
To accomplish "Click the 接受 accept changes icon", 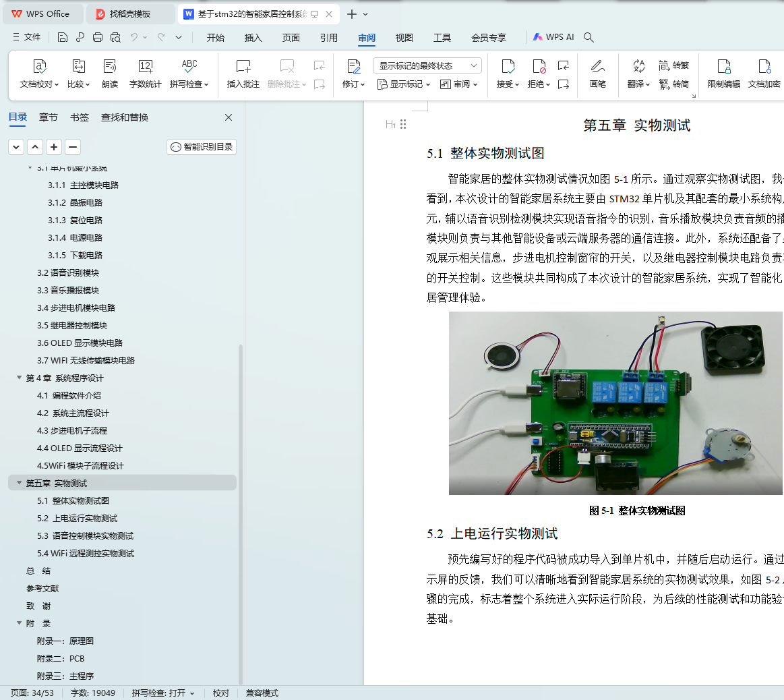I will (x=508, y=74).
